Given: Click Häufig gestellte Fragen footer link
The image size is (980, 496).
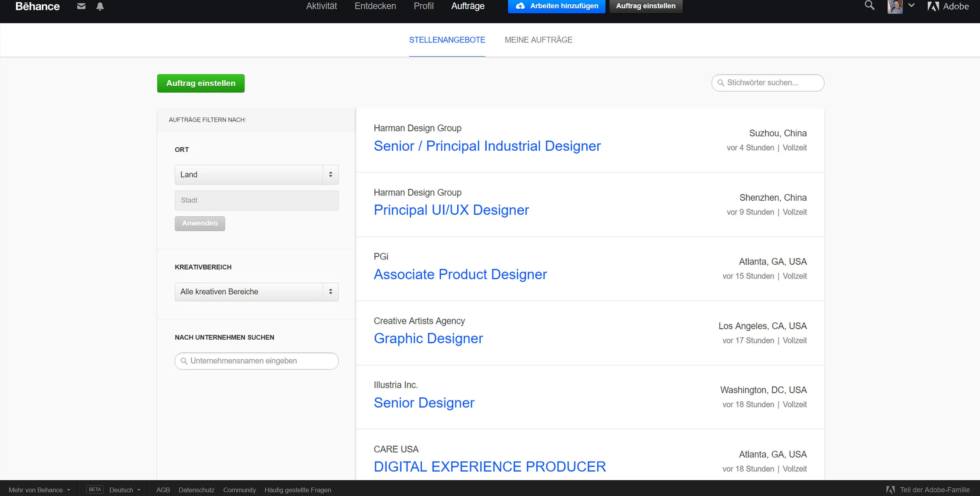Looking at the screenshot, I should click(297, 490).
